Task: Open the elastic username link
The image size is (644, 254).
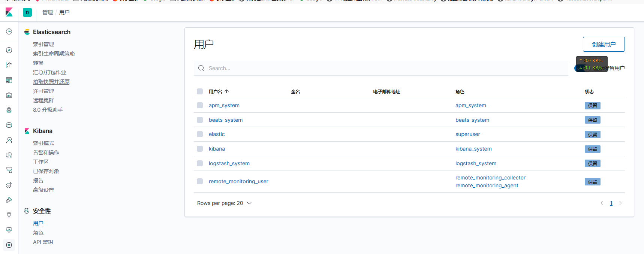Action: [x=217, y=134]
